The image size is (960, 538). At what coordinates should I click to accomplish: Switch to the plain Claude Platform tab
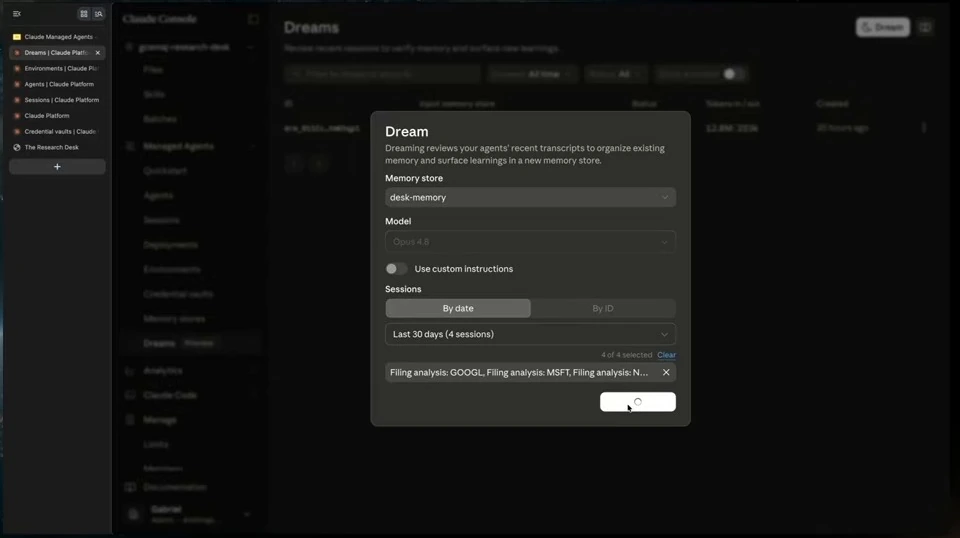(57, 116)
